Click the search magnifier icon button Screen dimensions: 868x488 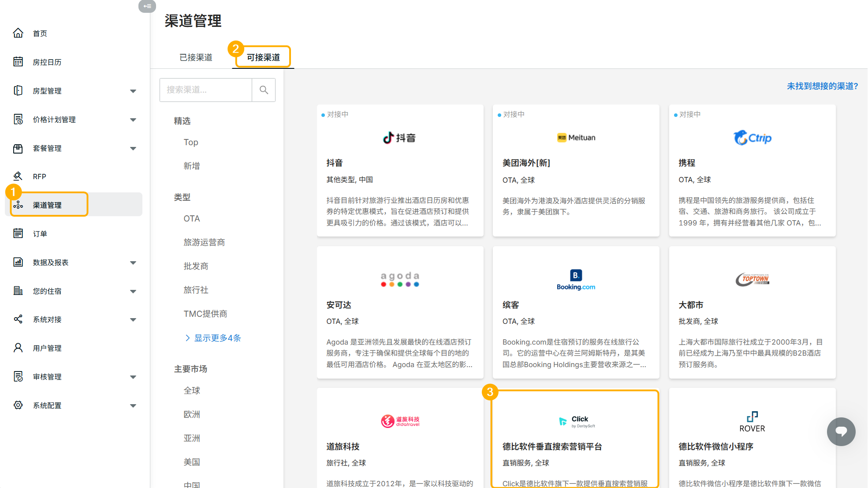click(x=264, y=90)
